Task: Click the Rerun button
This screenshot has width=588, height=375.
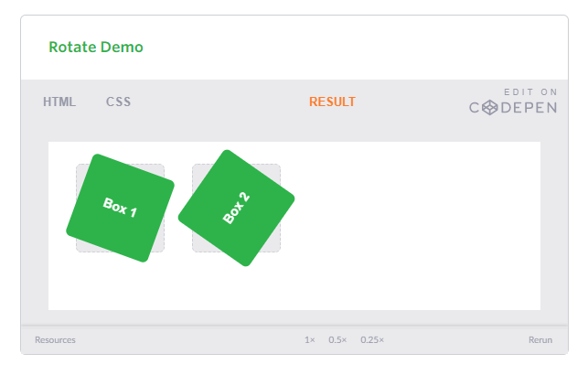Action: [x=540, y=339]
